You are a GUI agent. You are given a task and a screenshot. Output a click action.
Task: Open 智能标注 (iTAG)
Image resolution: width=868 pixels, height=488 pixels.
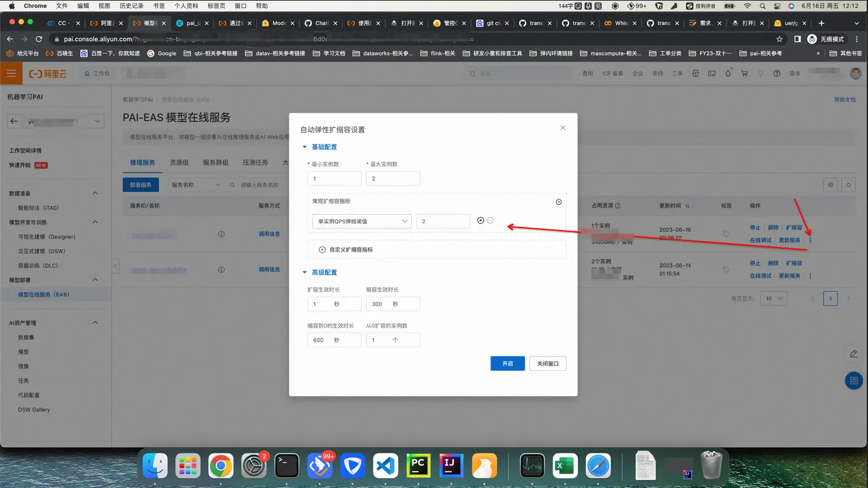coord(38,208)
